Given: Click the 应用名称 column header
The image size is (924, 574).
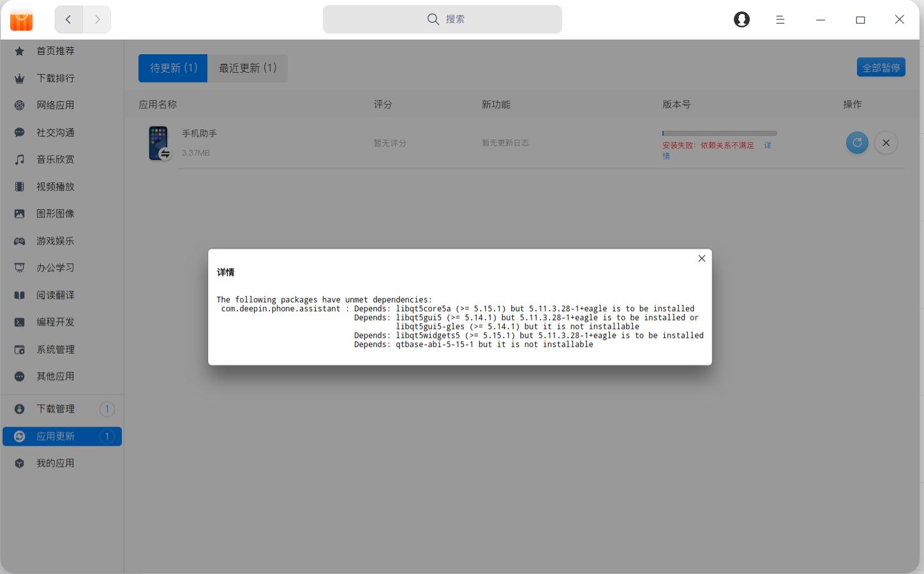Looking at the screenshot, I should (x=158, y=105).
